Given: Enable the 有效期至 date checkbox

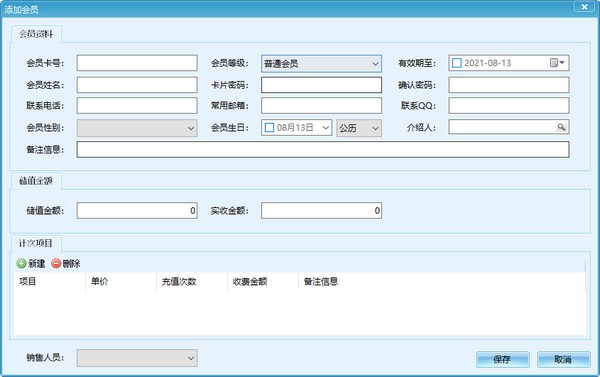Looking at the screenshot, I should (457, 63).
